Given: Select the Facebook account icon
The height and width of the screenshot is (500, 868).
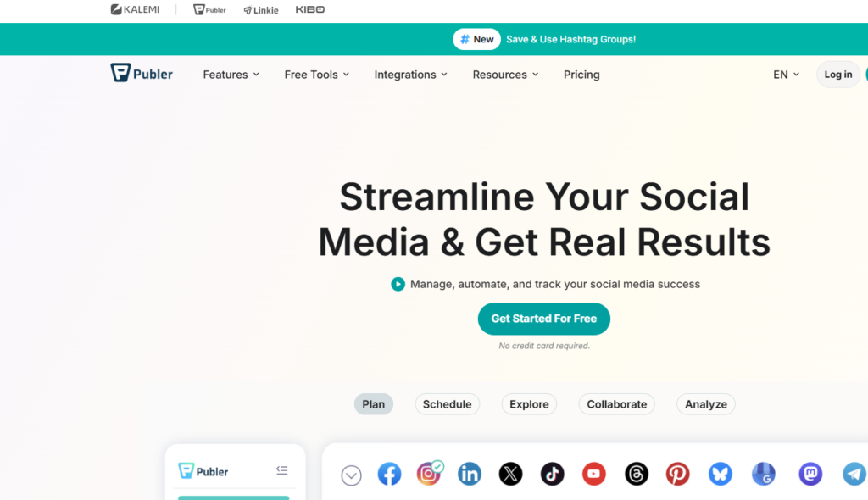Looking at the screenshot, I should pyautogui.click(x=389, y=474).
